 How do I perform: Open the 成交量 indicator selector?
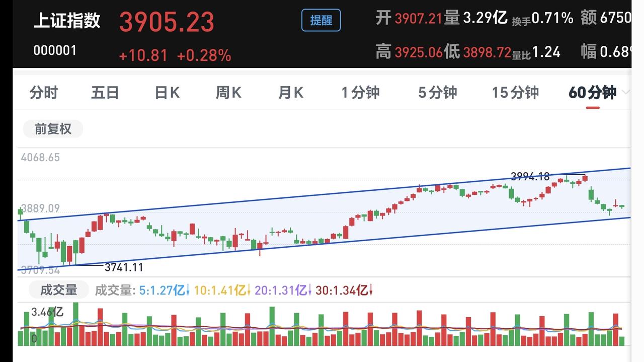[59, 290]
